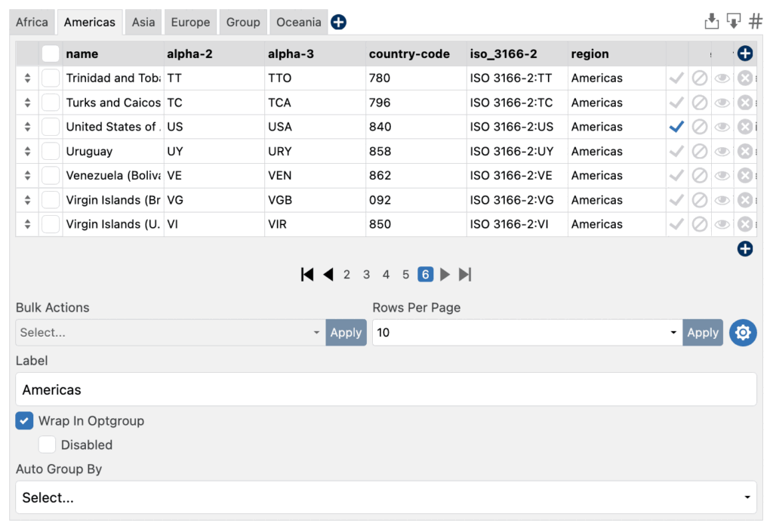
Task: Click the alpha-3 cell USA
Action: (x=316, y=127)
